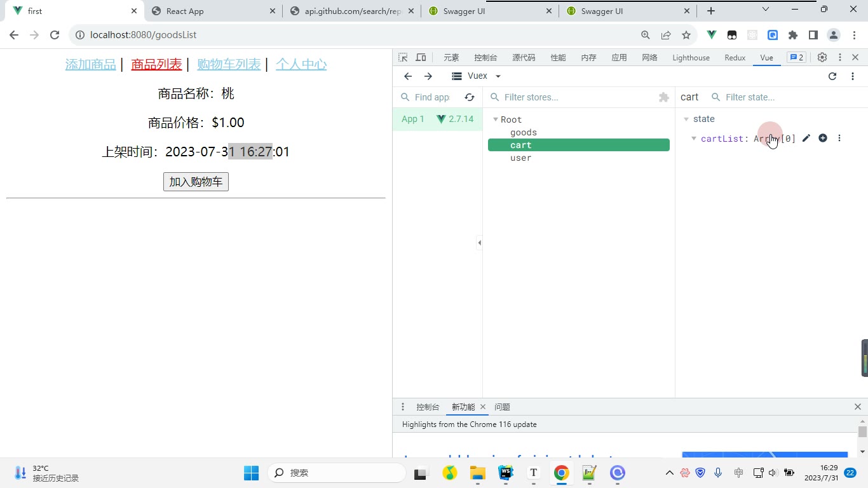Open the more options dots beside cartList
868x488 pixels.
839,139
